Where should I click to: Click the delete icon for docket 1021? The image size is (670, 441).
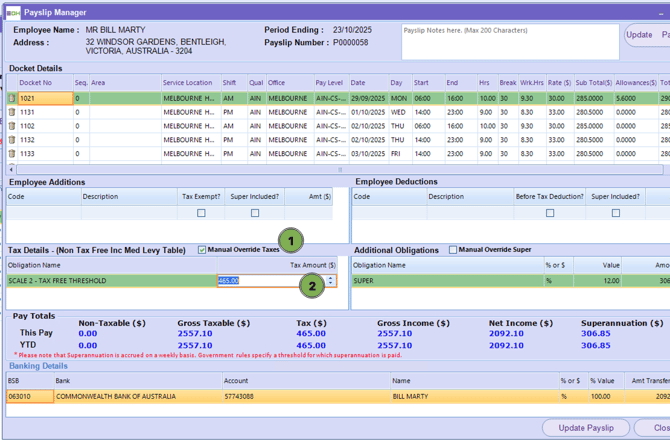click(12, 99)
